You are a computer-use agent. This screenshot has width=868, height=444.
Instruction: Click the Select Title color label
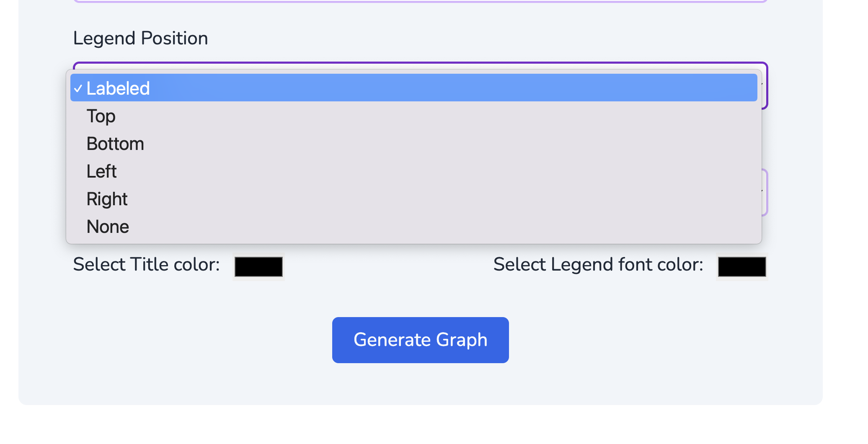(146, 264)
